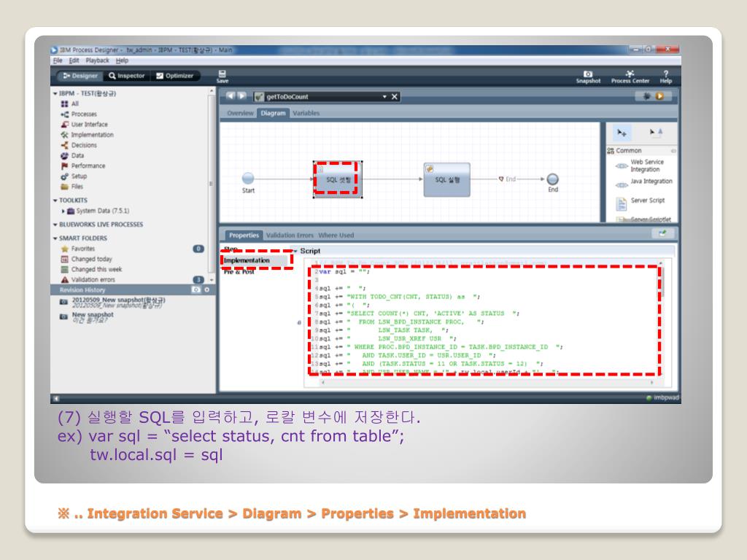The width and height of the screenshot is (747, 560).
Task: Collapse the Common palette section
Action: tap(673, 151)
